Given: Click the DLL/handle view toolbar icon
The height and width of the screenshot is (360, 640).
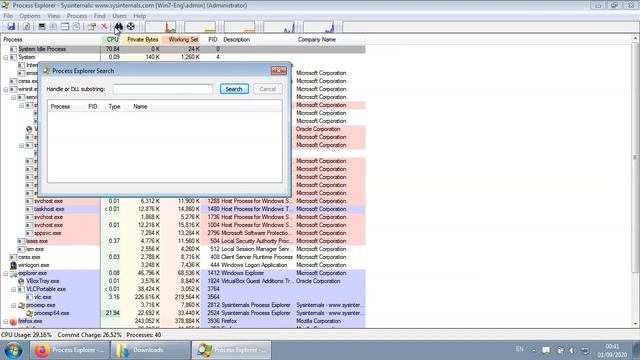Looking at the screenshot, I should click(76, 27).
